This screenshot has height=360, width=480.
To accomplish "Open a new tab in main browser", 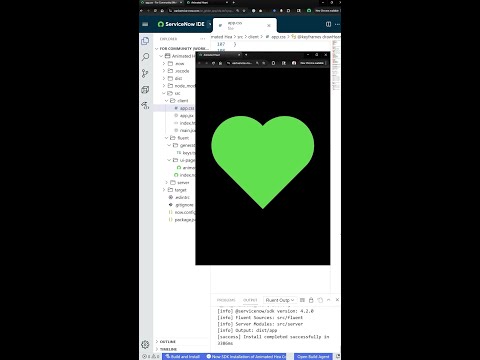I will [234, 3].
